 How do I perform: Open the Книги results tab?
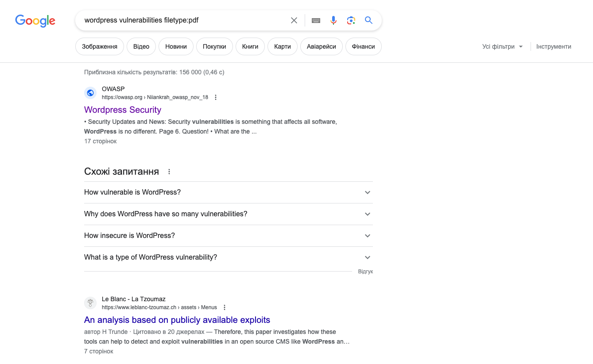[x=250, y=46]
